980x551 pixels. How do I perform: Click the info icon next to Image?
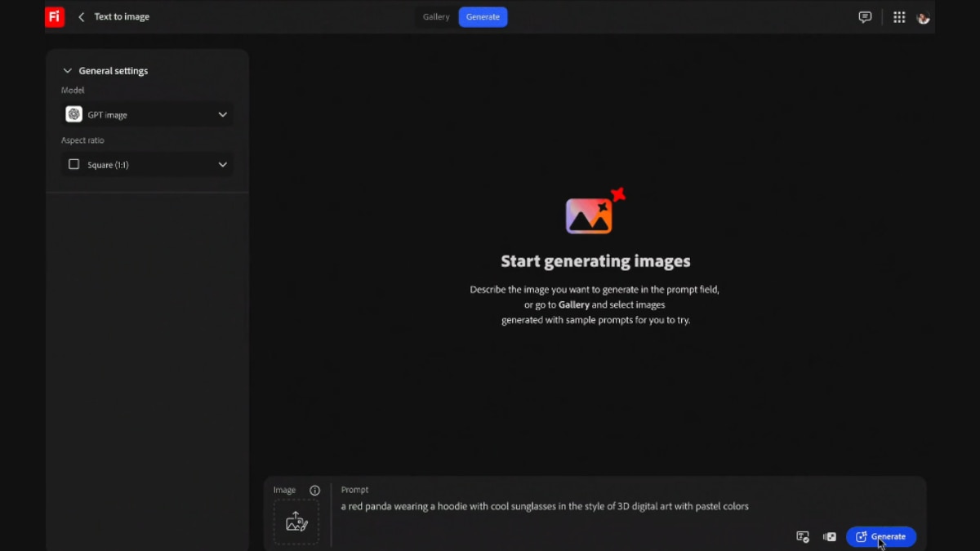tap(315, 490)
